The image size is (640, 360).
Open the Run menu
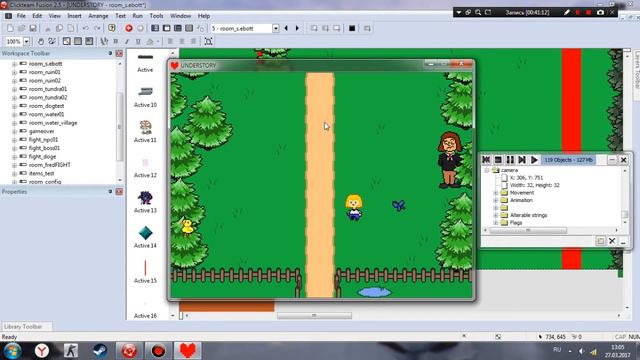click(138, 16)
